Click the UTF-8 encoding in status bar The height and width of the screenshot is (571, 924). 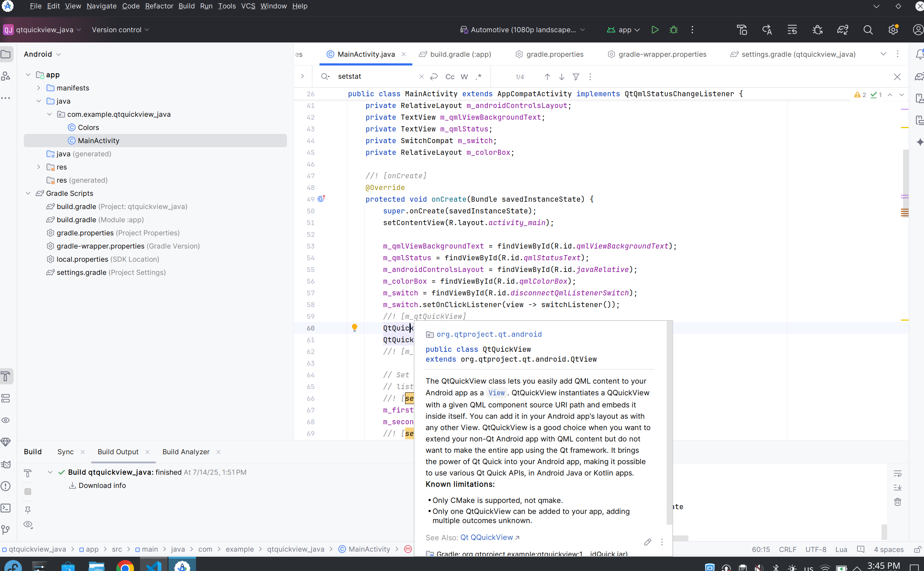pyautogui.click(x=816, y=549)
